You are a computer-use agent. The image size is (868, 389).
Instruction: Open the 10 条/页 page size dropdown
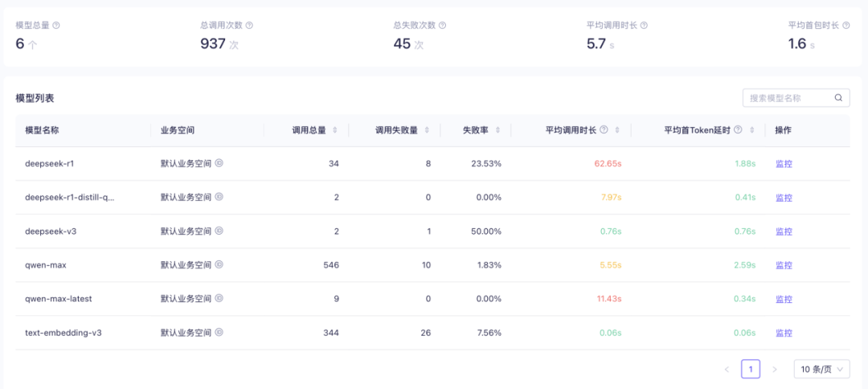pyautogui.click(x=821, y=369)
